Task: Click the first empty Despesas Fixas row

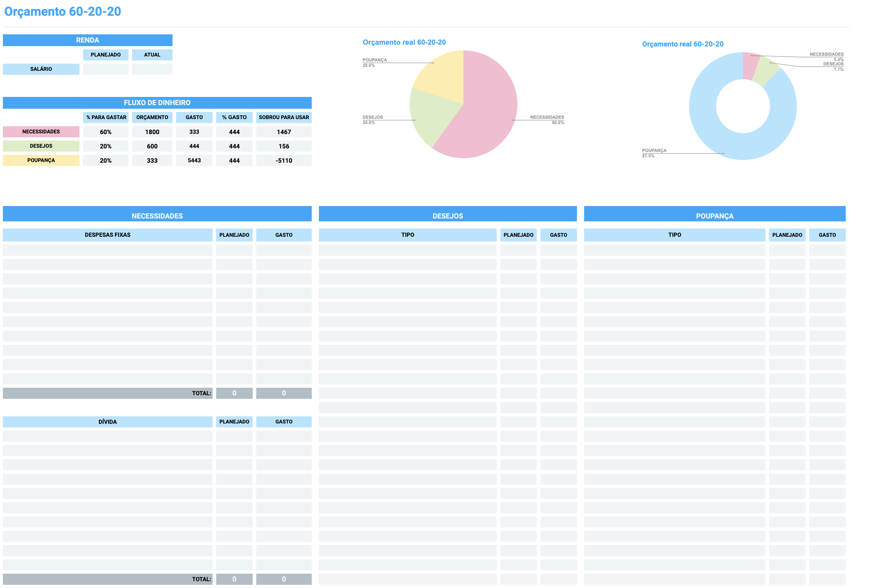Action: click(108, 251)
